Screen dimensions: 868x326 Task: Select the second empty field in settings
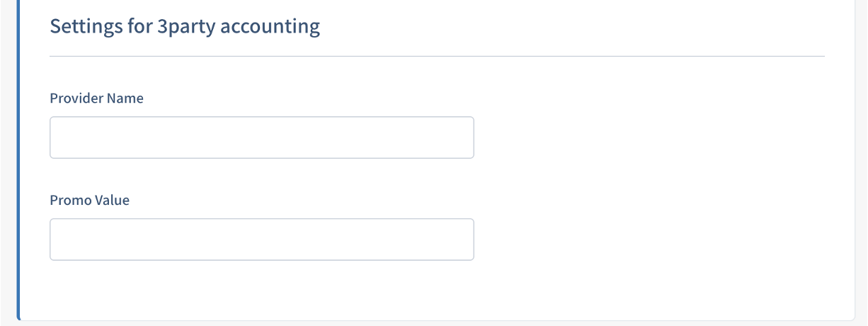(261, 240)
